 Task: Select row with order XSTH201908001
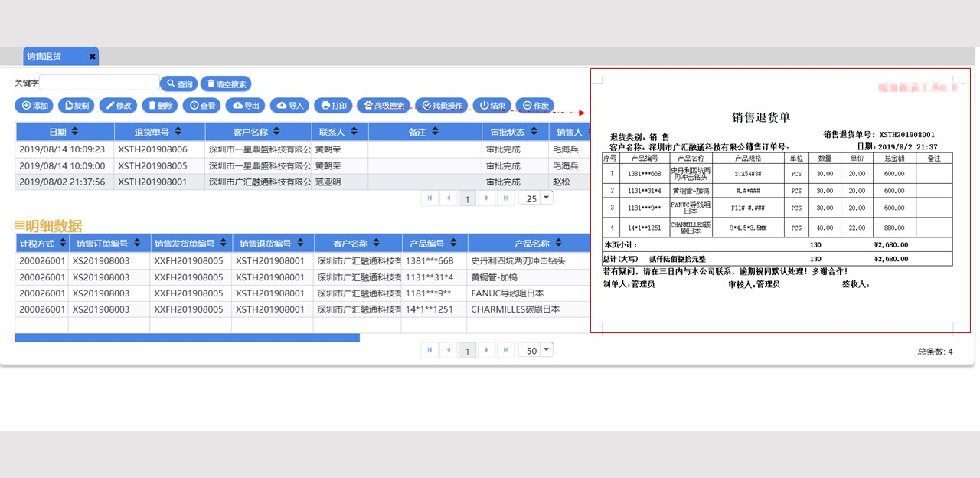[153, 182]
